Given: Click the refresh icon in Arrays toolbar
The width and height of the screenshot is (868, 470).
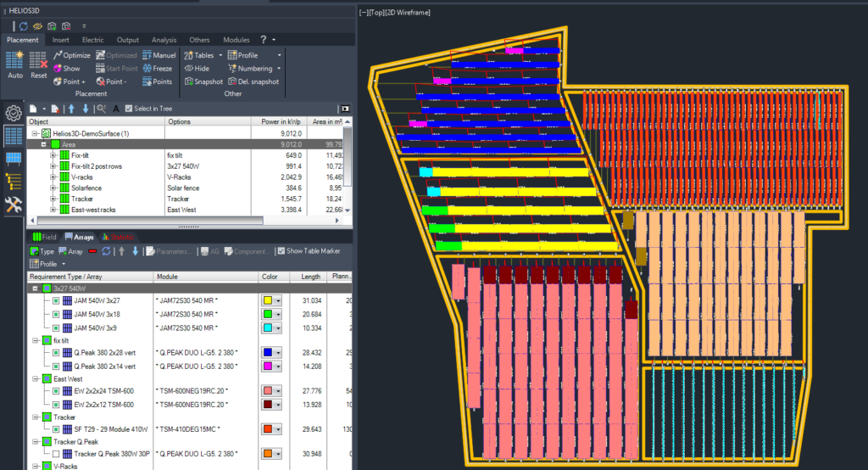Looking at the screenshot, I should click(x=106, y=251).
